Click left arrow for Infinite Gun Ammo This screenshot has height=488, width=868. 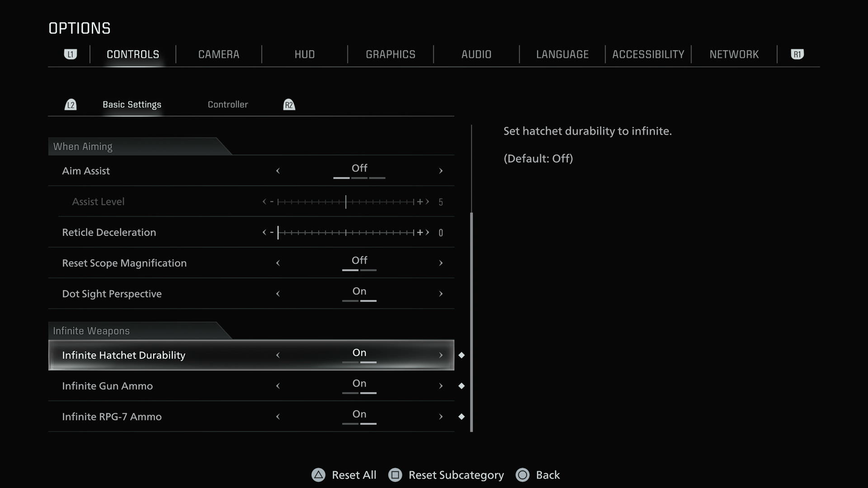coord(278,386)
